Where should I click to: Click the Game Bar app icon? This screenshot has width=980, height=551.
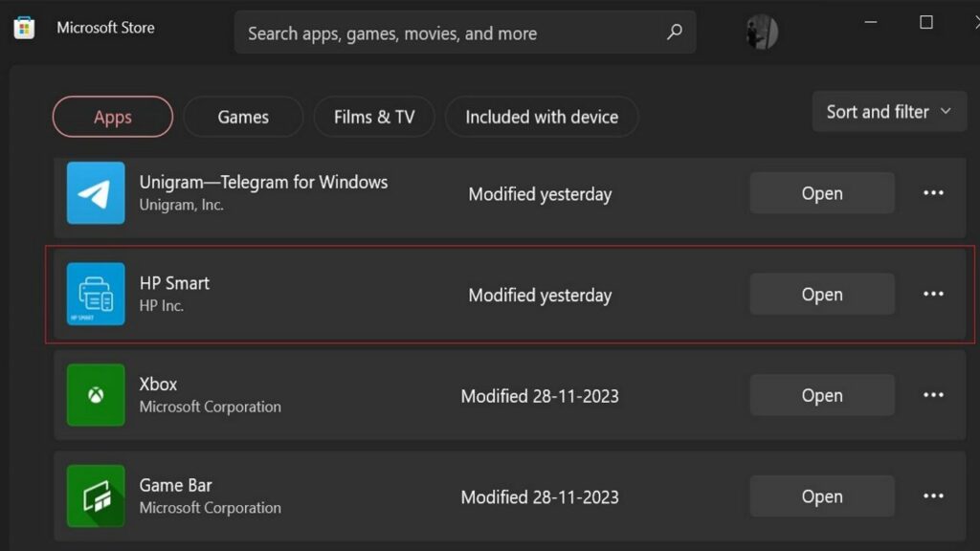coord(95,496)
